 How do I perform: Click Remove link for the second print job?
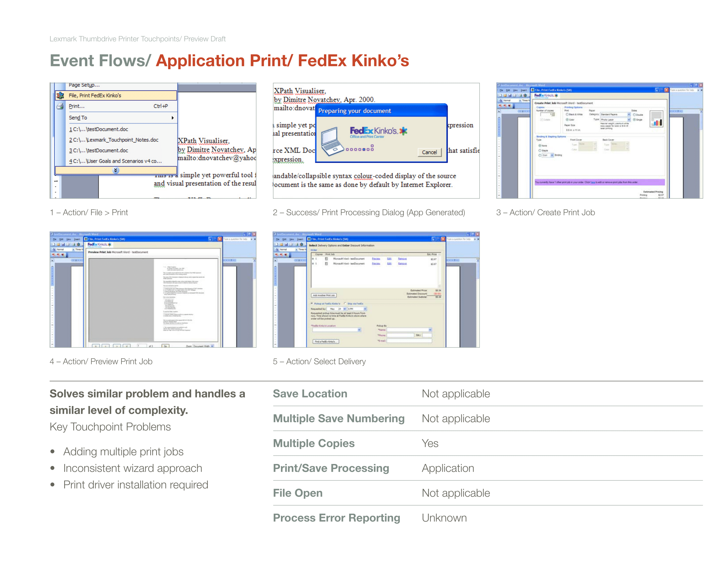[402, 264]
